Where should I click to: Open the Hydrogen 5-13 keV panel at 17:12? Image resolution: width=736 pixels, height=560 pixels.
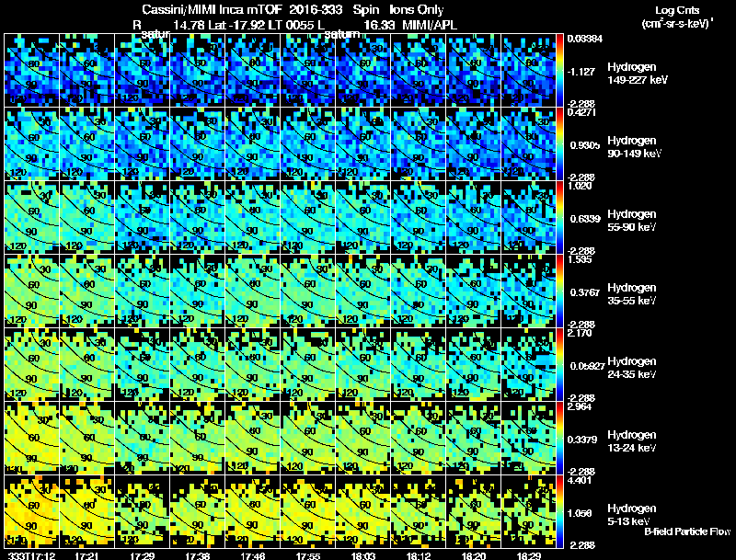tap(31, 511)
